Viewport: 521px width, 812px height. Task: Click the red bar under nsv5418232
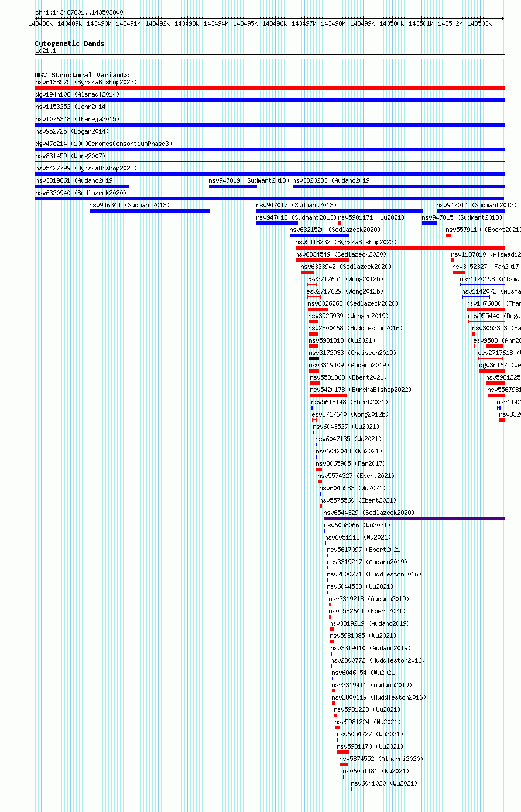coord(400,248)
